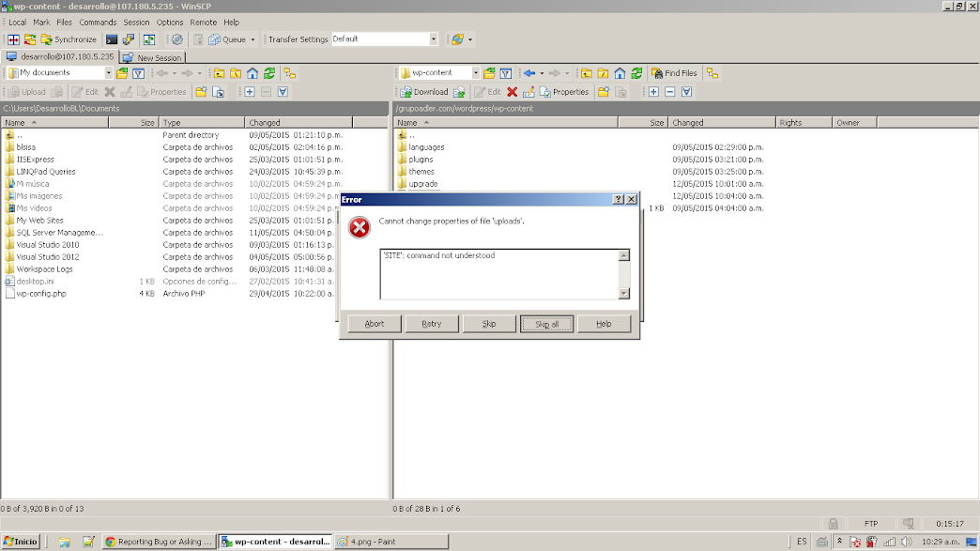Refresh the remote panel with green arrows icon
The height and width of the screenshot is (551, 980).
coord(636,73)
